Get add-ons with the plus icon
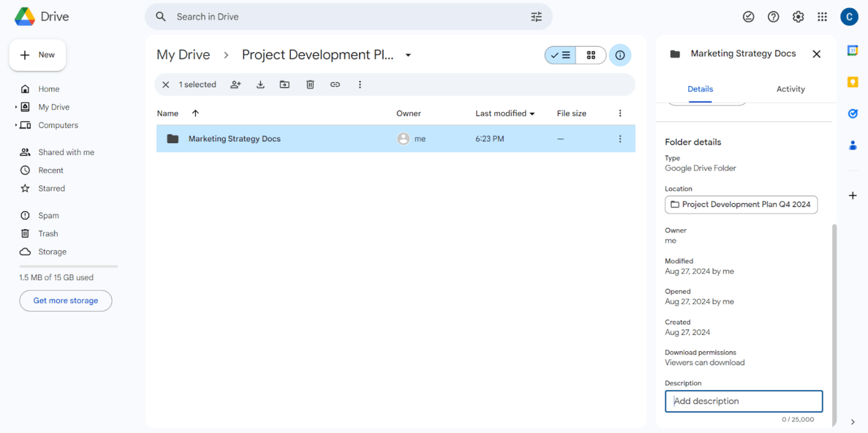868x433 pixels. pyautogui.click(x=852, y=196)
